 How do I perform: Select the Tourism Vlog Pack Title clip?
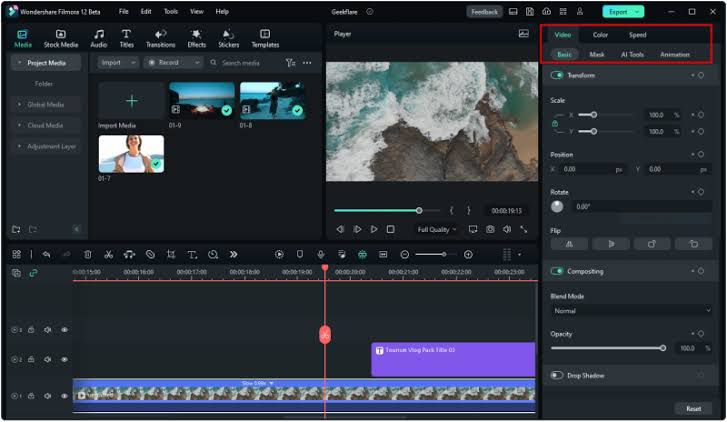(x=453, y=359)
